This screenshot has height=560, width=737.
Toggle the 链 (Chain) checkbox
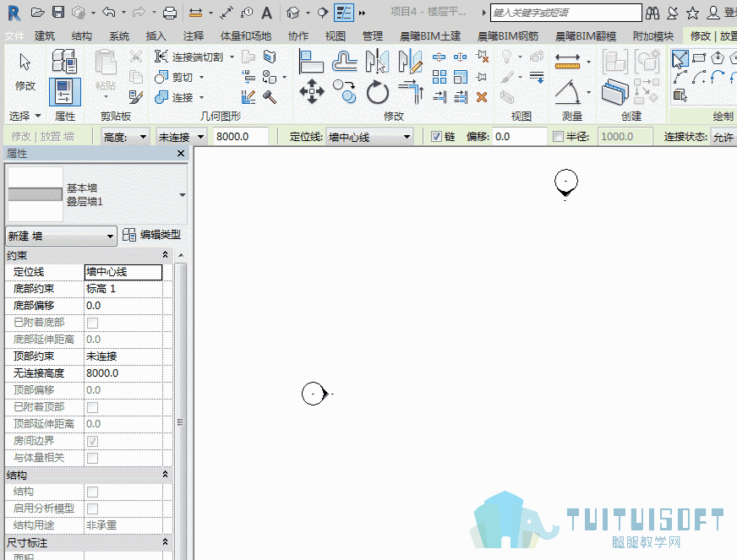pyautogui.click(x=437, y=137)
